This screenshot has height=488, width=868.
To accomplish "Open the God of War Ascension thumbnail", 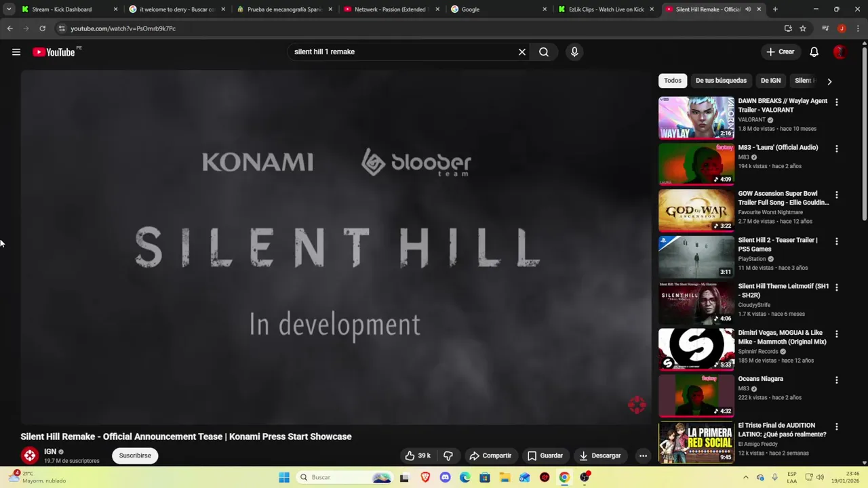I will pos(696,210).
